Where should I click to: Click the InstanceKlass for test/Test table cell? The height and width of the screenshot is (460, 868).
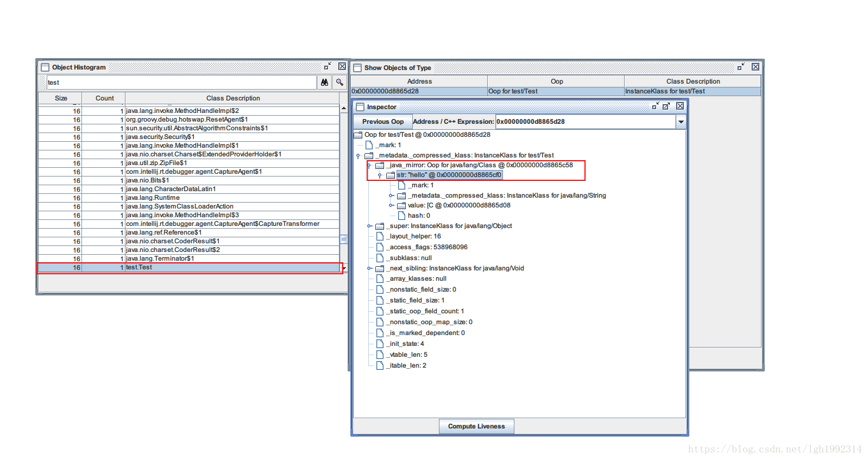click(693, 91)
